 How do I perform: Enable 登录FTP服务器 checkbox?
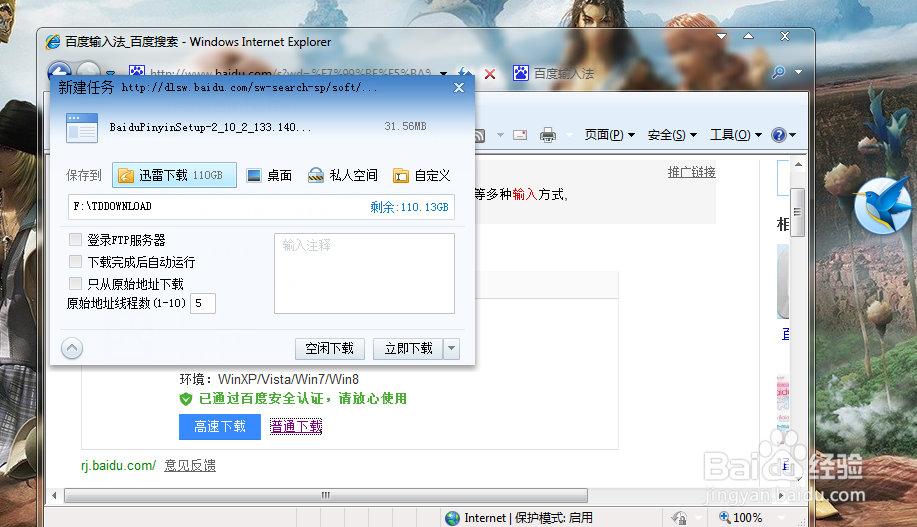point(75,239)
